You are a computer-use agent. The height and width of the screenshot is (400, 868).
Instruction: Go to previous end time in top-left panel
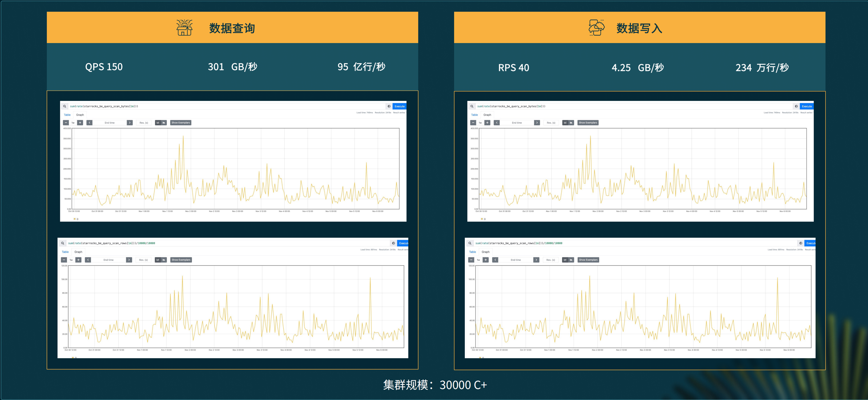coord(89,123)
